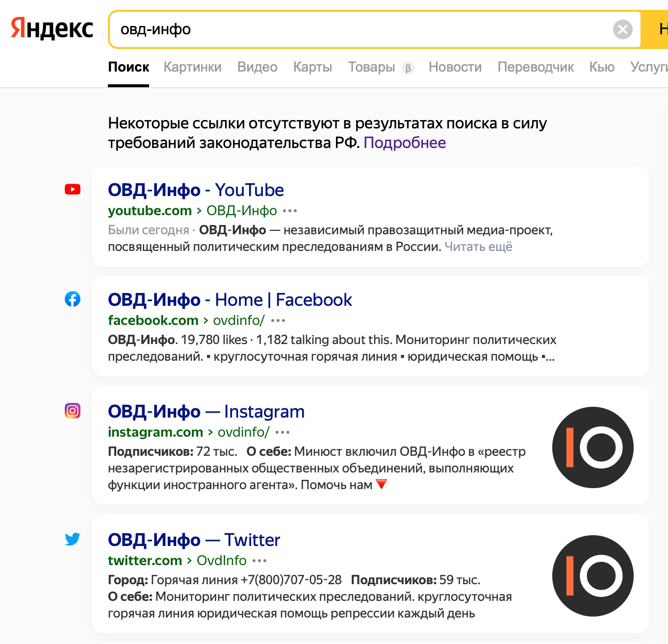Click into the search input field
This screenshot has width=668, height=644.
[x=343, y=29]
